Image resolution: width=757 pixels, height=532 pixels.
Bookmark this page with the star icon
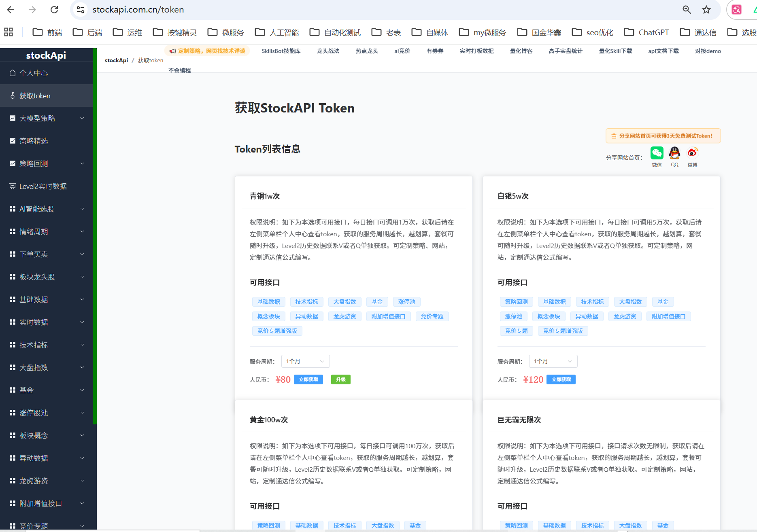click(x=706, y=10)
